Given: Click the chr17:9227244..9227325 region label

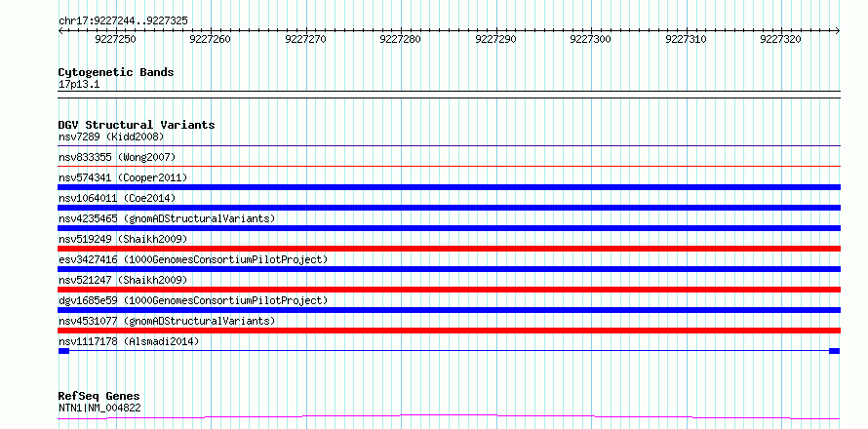Looking at the screenshot, I should [x=123, y=20].
